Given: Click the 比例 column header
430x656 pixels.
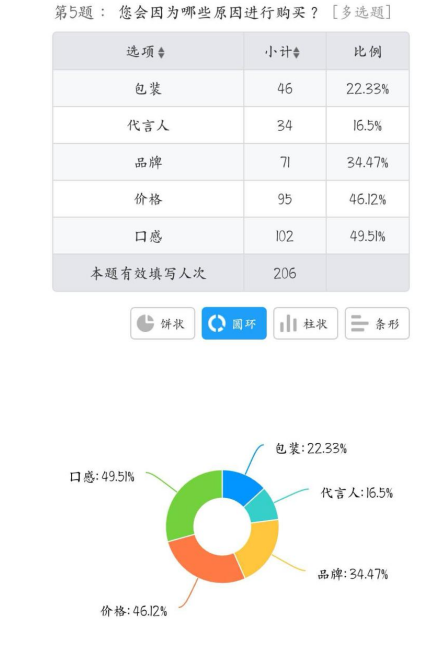Looking at the screenshot, I should point(368,51).
